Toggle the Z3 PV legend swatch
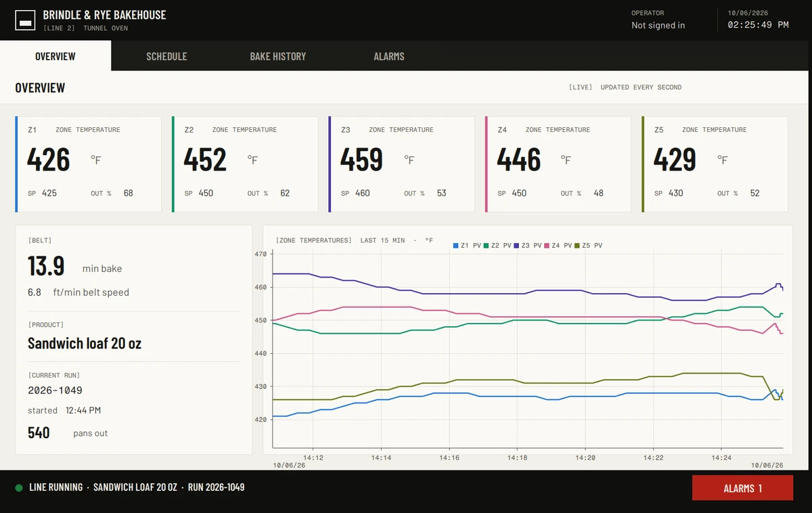 click(x=517, y=246)
